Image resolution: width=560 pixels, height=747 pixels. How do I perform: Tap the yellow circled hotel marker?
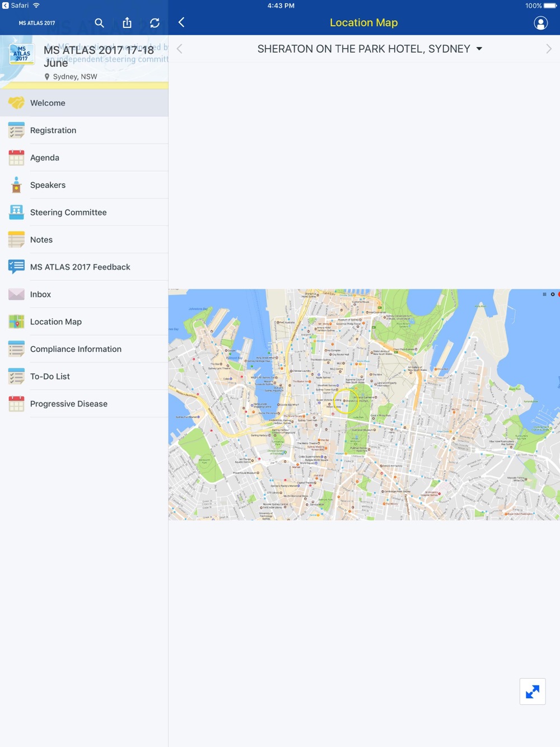click(x=346, y=401)
